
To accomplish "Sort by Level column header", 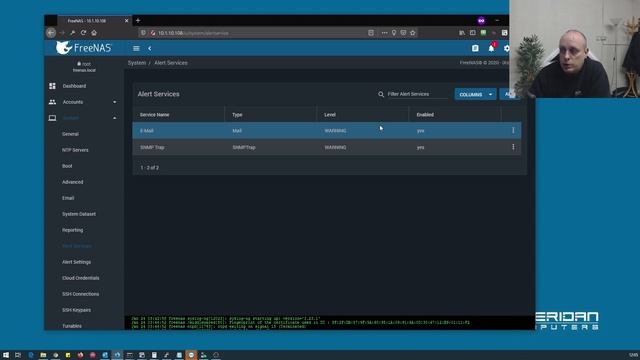I will pos(330,115).
